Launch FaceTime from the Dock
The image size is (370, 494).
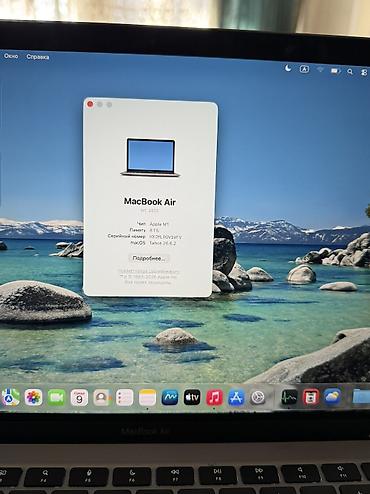56,397
